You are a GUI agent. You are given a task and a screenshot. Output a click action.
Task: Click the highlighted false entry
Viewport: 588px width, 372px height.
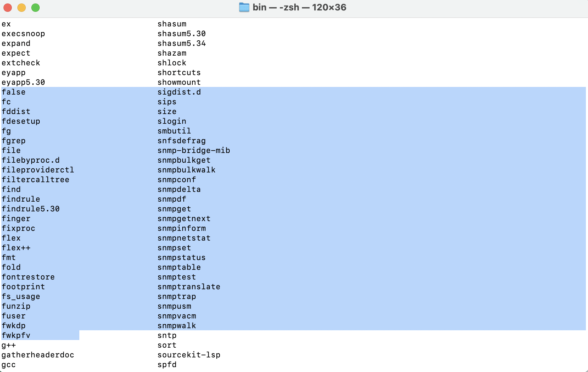pyautogui.click(x=13, y=92)
